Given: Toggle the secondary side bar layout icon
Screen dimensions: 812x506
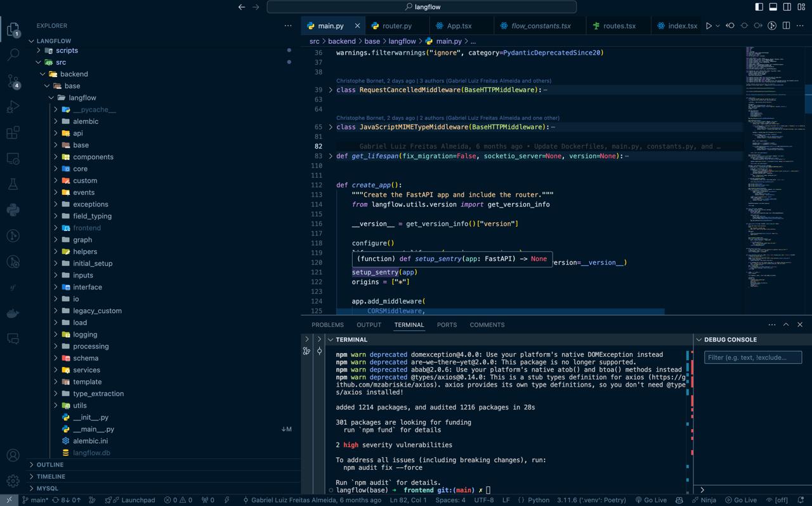Looking at the screenshot, I should pyautogui.click(x=787, y=7).
